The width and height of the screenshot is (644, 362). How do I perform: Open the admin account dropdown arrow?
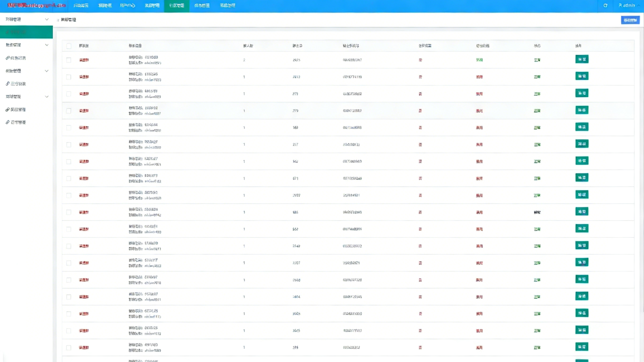(639, 5)
